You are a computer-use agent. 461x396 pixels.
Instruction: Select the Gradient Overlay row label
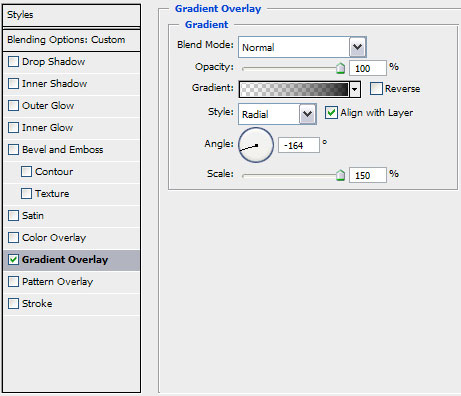click(x=65, y=260)
